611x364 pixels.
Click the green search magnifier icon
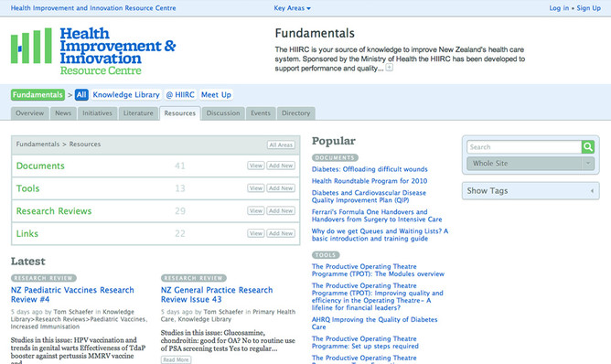point(588,147)
